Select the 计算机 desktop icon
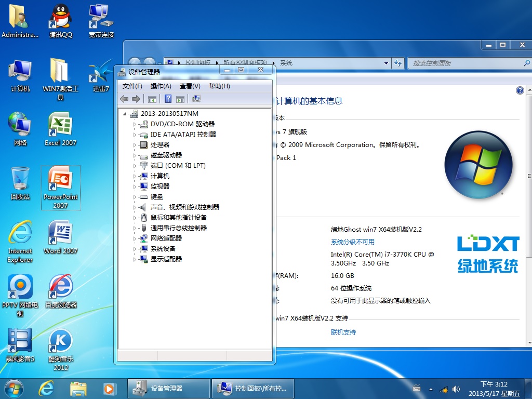 (20, 76)
